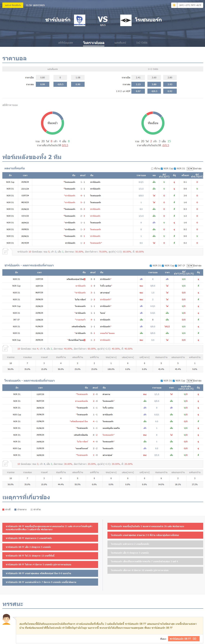Uncheck NOR D1 in Sarpsborg past matches filter

point(151,265)
